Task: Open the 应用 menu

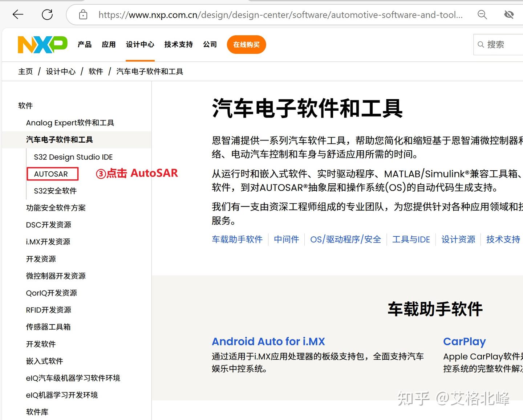Action: coord(108,44)
